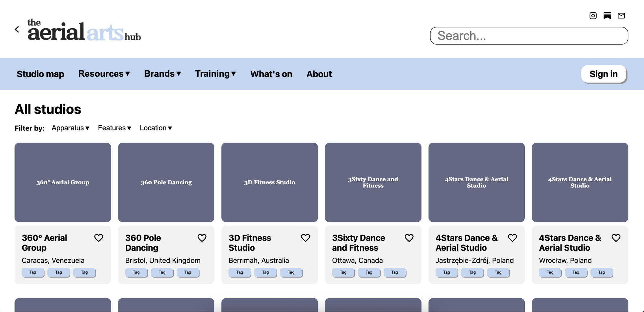Viewport: 644px width, 312px height.
Task: Open the Brands navigation menu
Action: pos(162,74)
